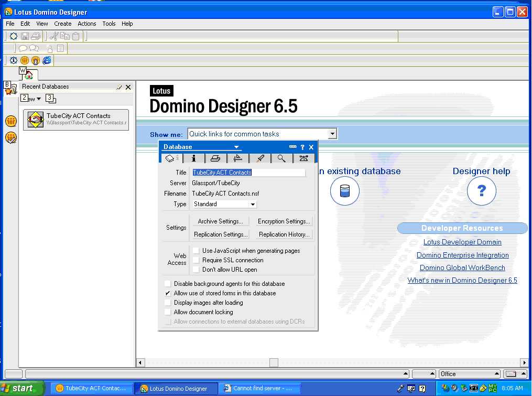
Task: Close the Recent Databases panel
Action: pyautogui.click(x=128, y=87)
